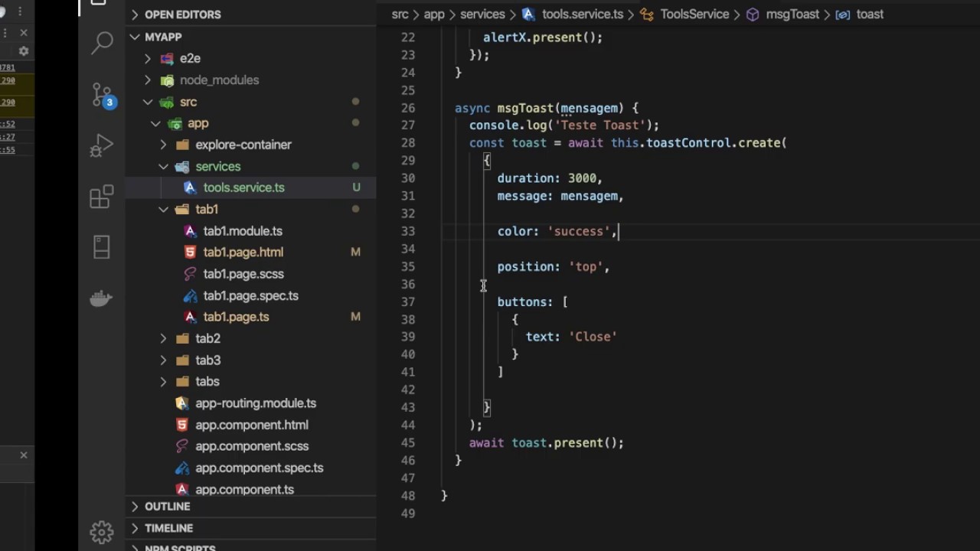Click the Angular icon of tab1.page.ts
This screenshot has width=980, height=551.
click(x=190, y=317)
